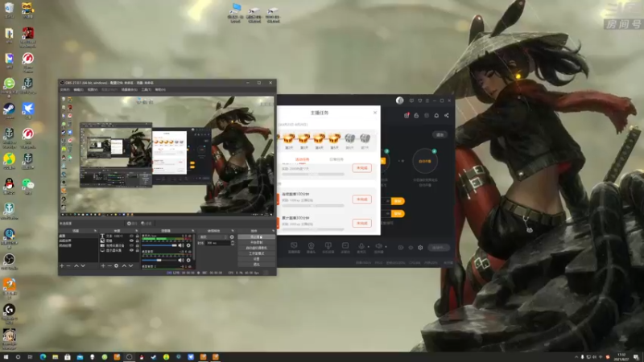
Task: Click incomplete button on 100-minute streaming task
Action: pos(361,199)
